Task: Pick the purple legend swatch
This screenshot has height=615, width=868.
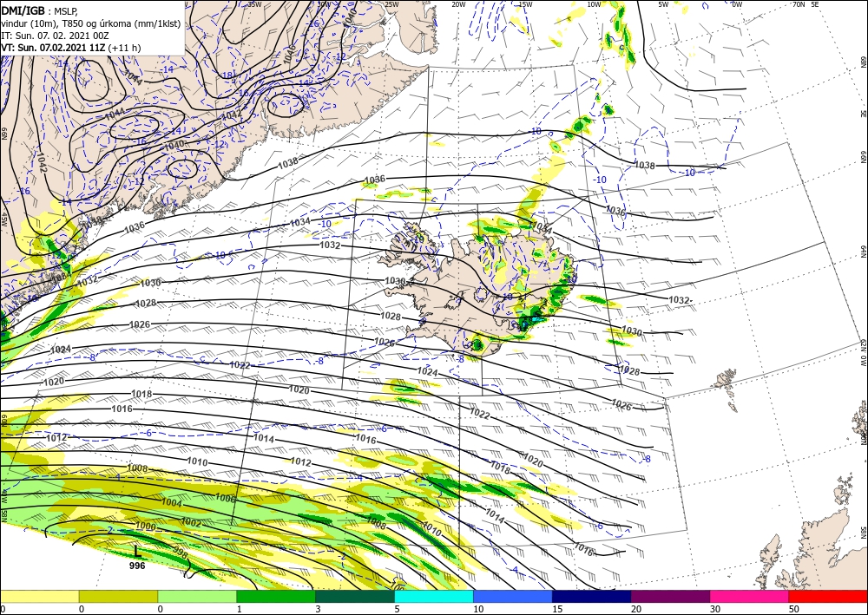Action: [x=670, y=596]
